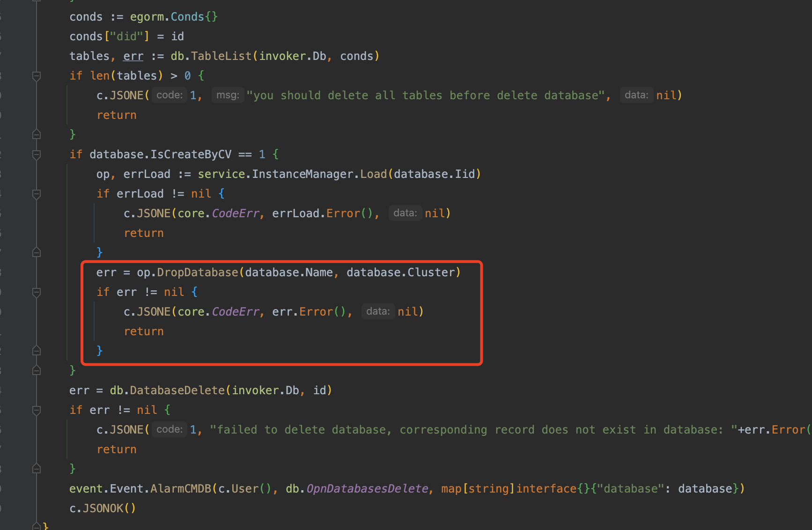Place cursor on 'egorm.Conds{}'
The image size is (812, 530).
click(174, 17)
